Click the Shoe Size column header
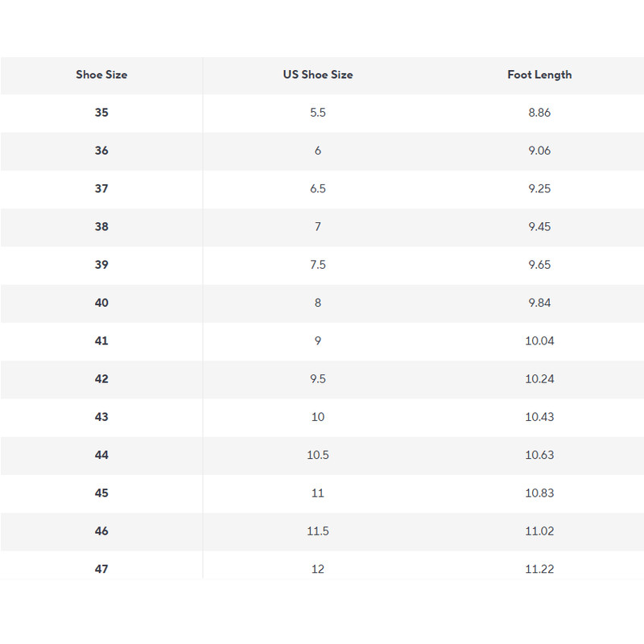 [101, 75]
